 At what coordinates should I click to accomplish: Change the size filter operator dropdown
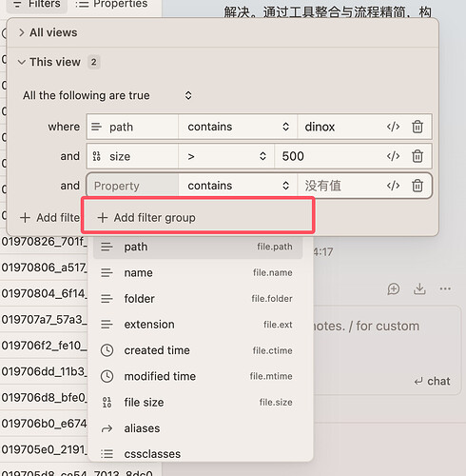click(226, 156)
